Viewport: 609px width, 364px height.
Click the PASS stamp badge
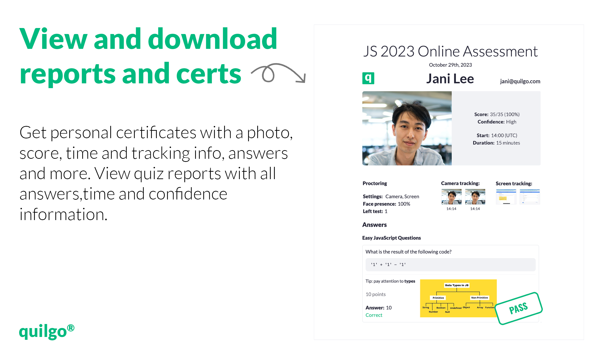[518, 308]
